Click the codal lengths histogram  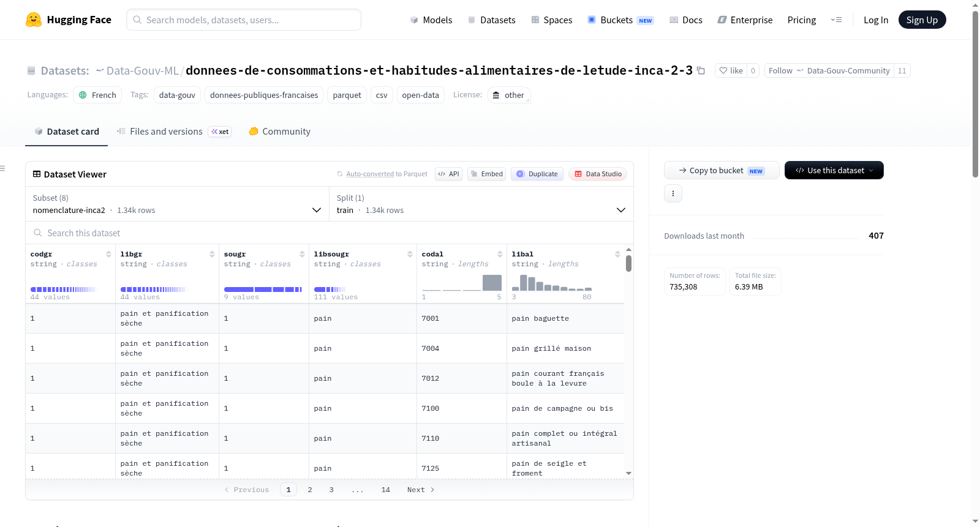(x=462, y=283)
